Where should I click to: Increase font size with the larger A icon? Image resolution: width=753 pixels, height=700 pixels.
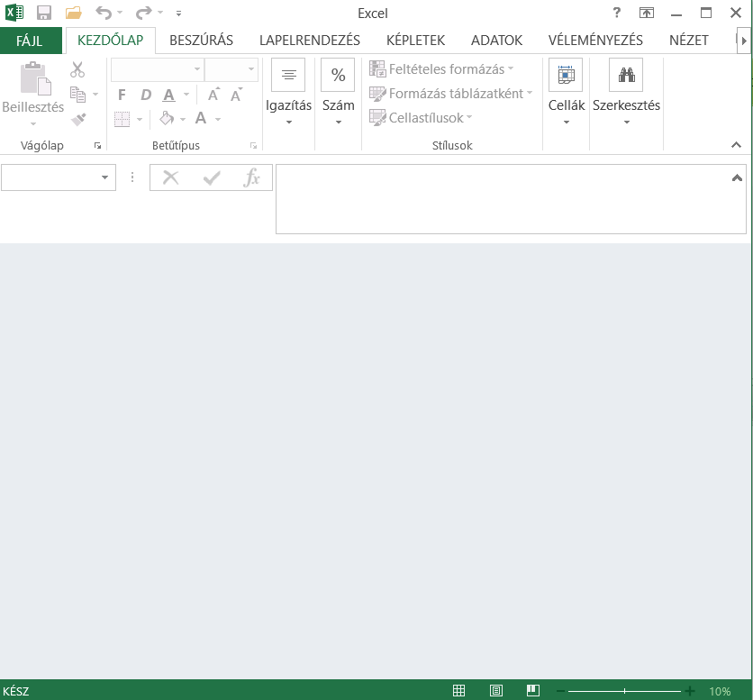click(213, 95)
